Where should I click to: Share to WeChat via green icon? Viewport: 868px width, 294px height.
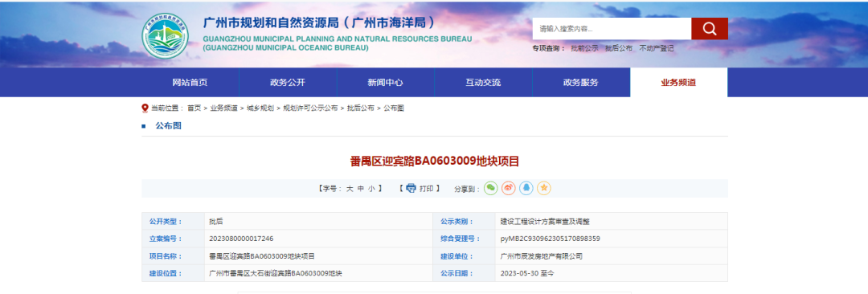tap(490, 188)
